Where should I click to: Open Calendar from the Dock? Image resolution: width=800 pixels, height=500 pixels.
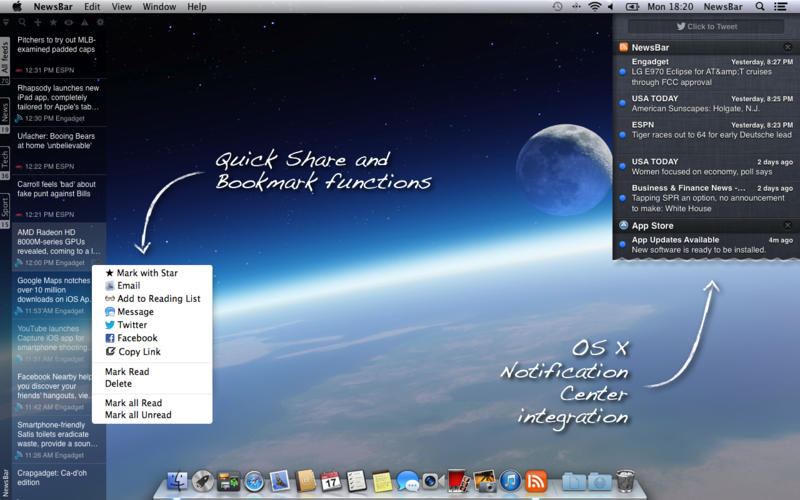[331, 481]
